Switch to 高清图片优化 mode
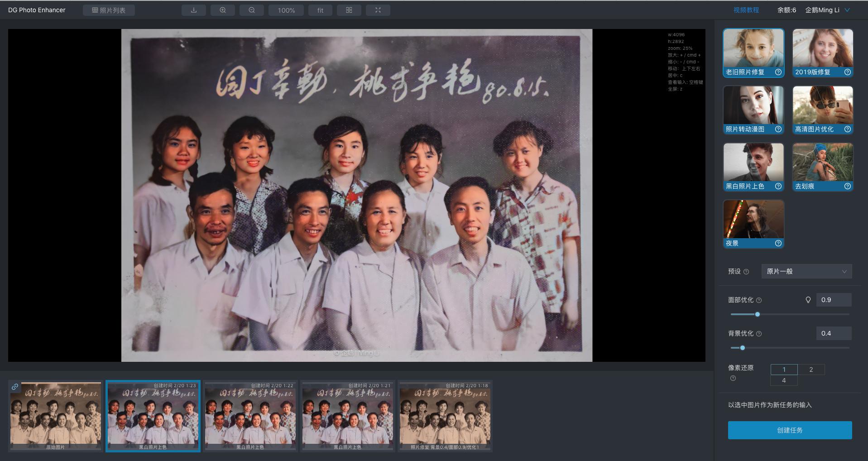Viewport: 868px width, 461px height. (x=822, y=108)
